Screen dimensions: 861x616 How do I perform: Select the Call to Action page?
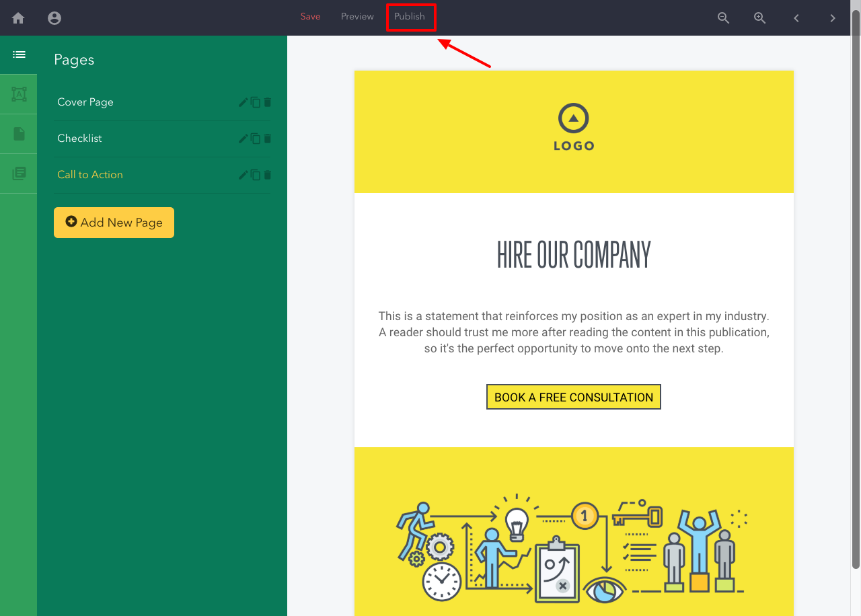click(90, 175)
